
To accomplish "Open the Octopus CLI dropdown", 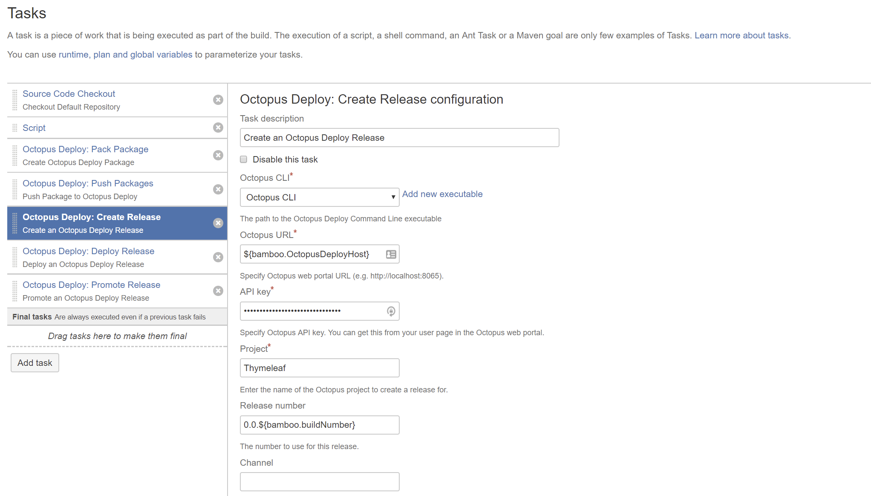I will (x=319, y=198).
